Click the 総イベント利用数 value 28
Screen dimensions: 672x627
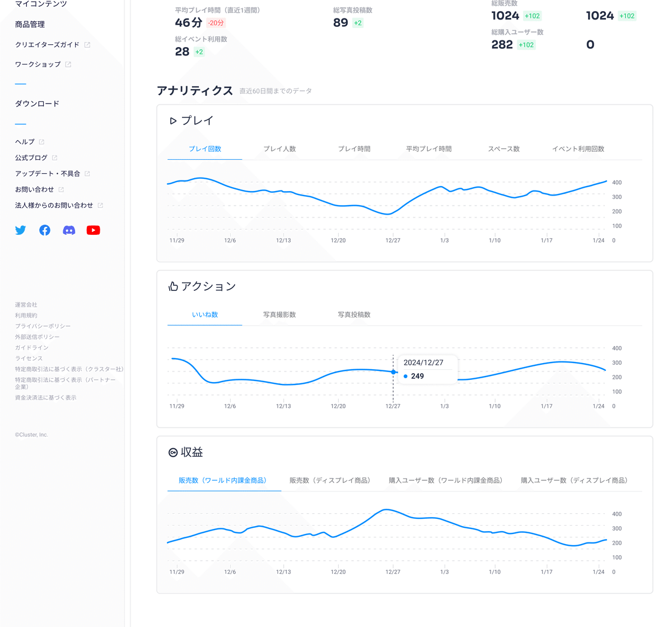[x=182, y=52]
